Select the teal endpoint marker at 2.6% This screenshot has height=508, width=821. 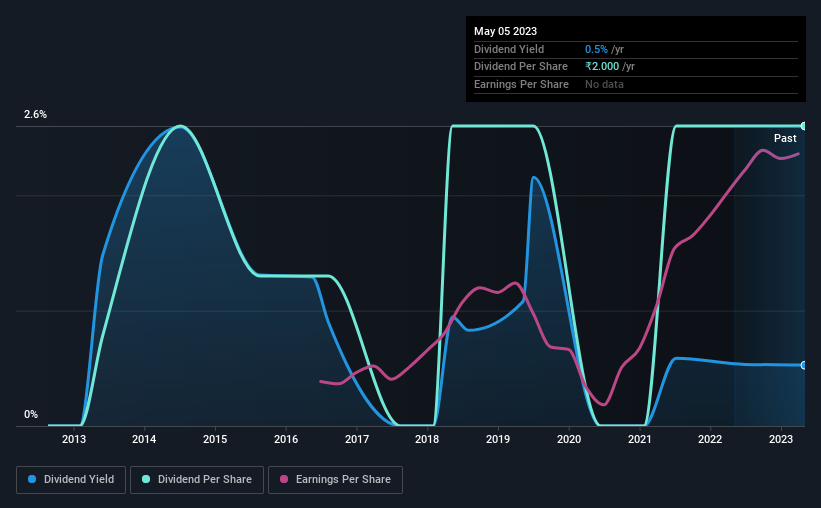[x=803, y=126]
